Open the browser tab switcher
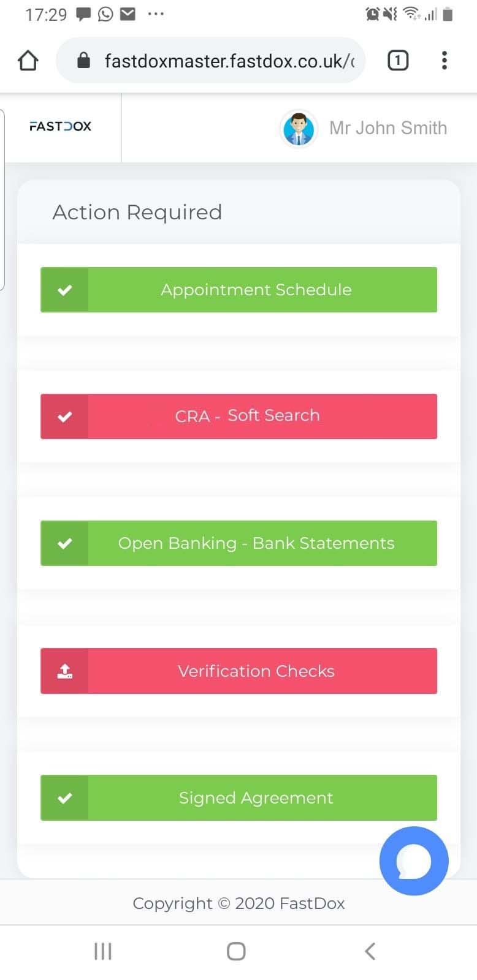477x980 pixels. click(398, 61)
